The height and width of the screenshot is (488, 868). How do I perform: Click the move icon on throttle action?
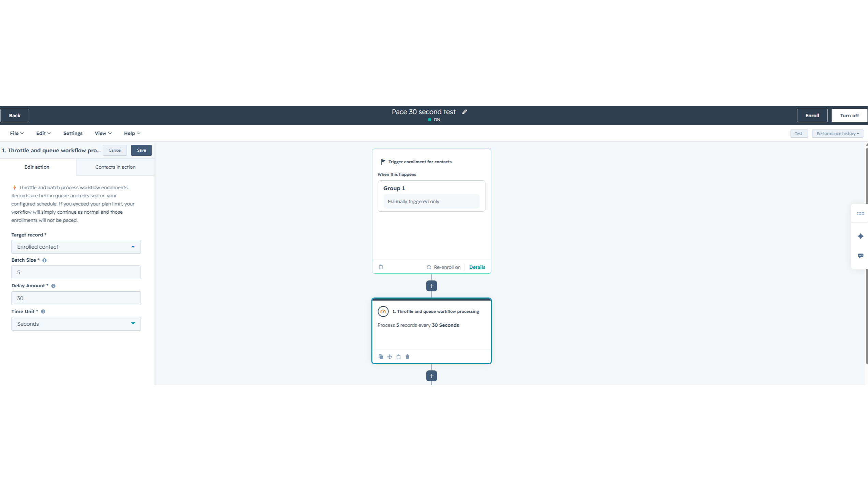390,357
